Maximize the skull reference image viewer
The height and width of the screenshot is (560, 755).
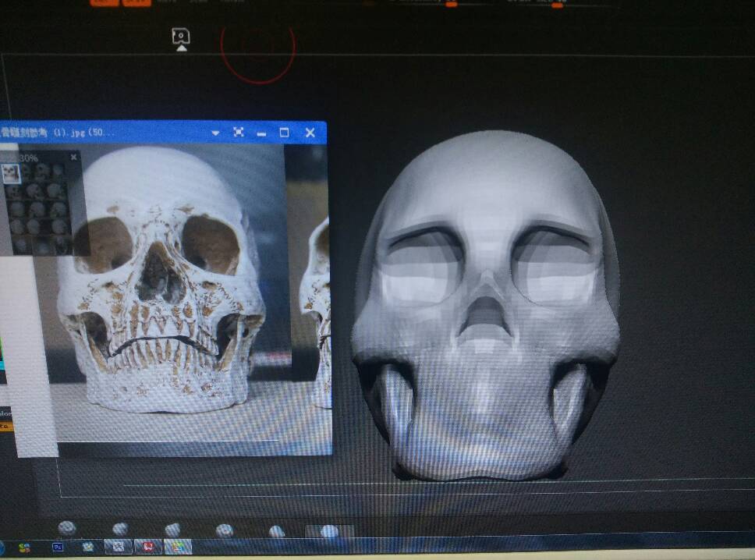point(284,133)
